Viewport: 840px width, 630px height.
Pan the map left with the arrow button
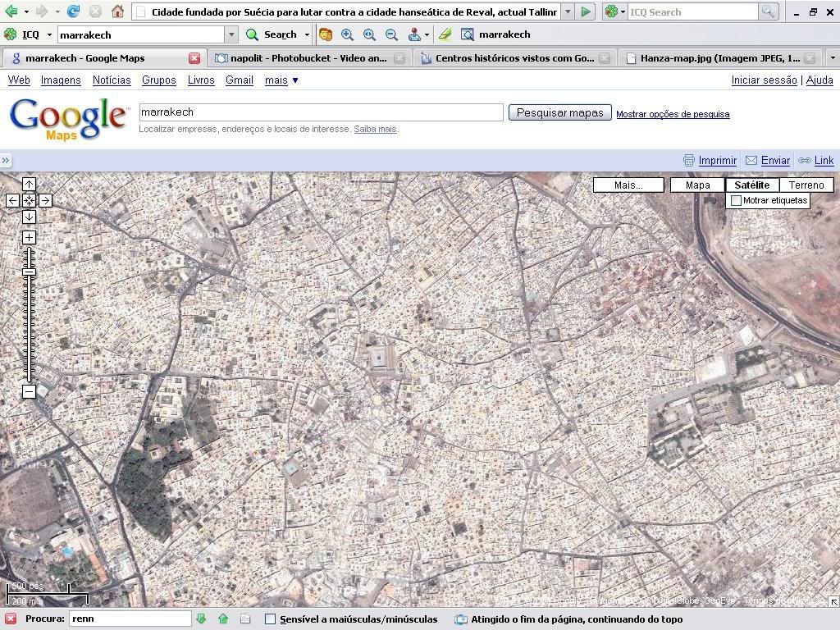[12, 200]
